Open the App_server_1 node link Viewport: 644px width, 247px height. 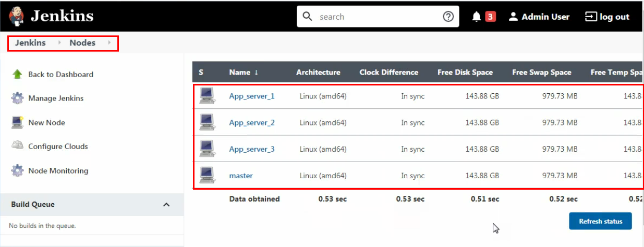pyautogui.click(x=252, y=96)
